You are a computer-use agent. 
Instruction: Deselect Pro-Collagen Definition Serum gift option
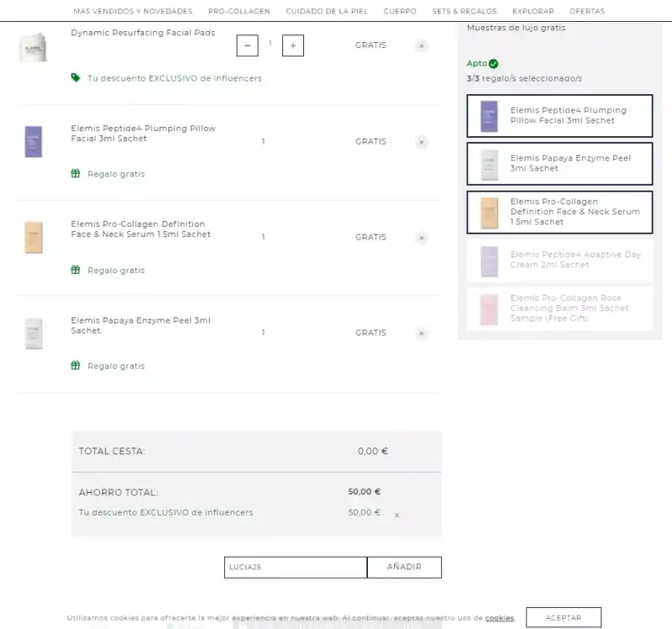click(x=559, y=212)
